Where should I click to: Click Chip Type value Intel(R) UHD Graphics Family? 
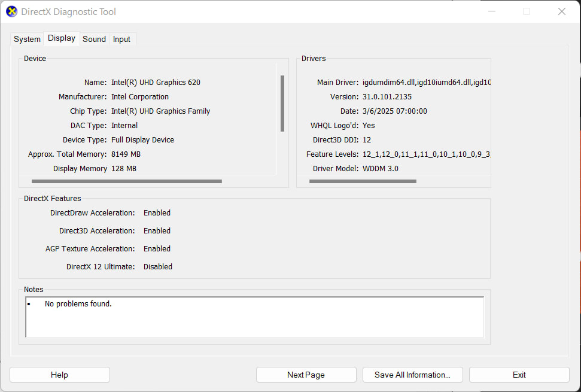click(x=160, y=111)
